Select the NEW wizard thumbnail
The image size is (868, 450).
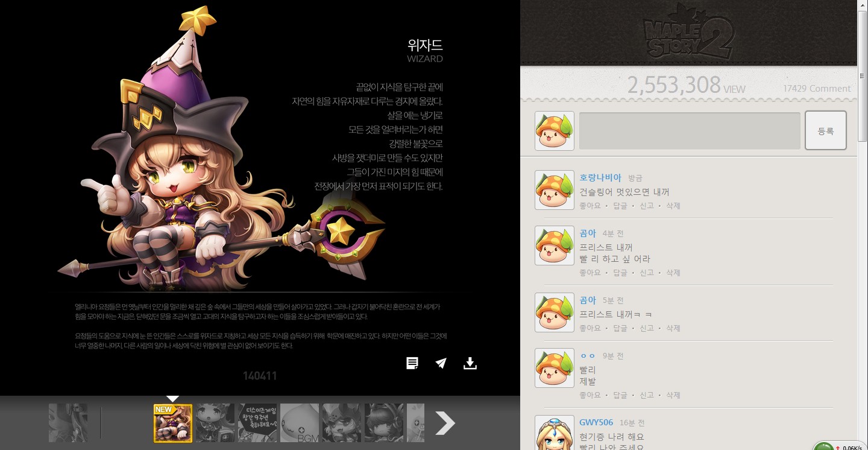(173, 423)
